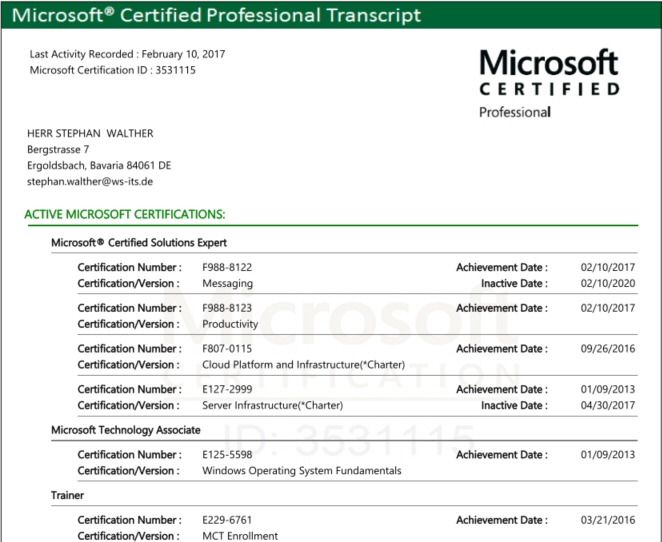662x542 pixels.
Task: Click Messaging row achievement date 02/10/2017
Action: 608,267
